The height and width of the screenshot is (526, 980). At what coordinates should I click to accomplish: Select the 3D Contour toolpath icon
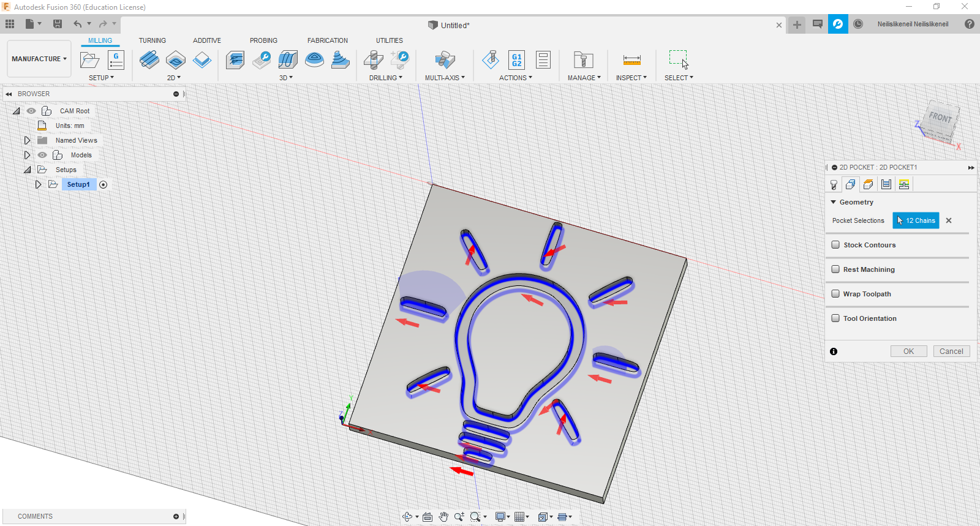(x=314, y=60)
